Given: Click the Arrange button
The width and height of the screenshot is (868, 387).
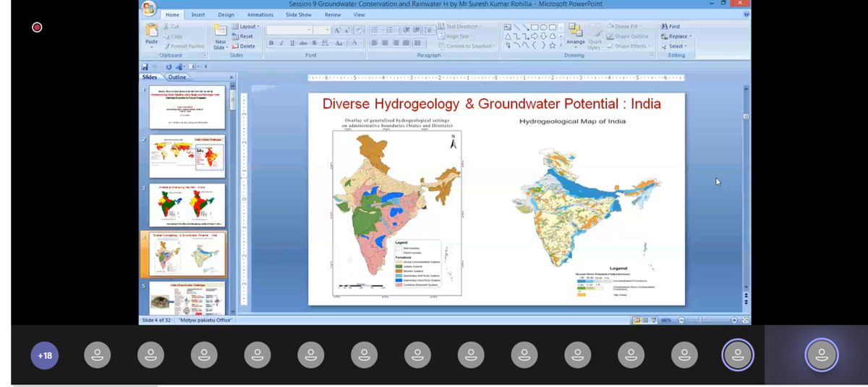Looking at the screenshot, I should (x=576, y=35).
